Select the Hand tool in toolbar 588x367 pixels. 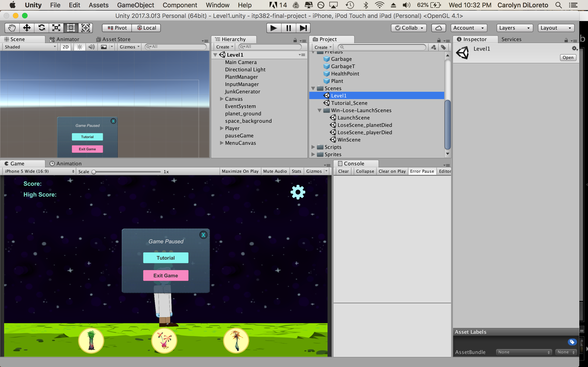[x=12, y=28]
